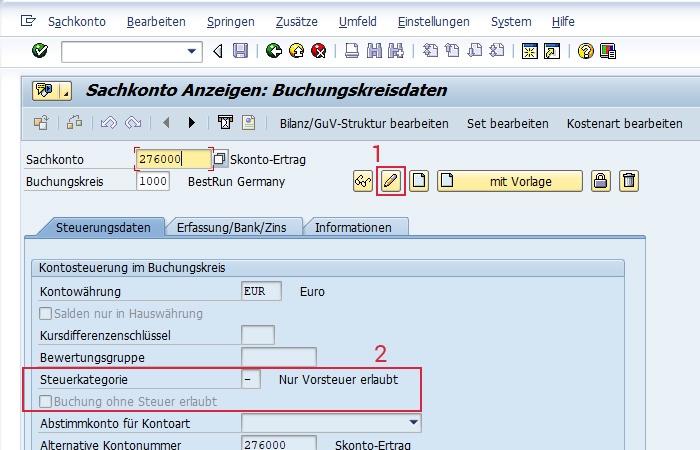Image resolution: width=700 pixels, height=450 pixels.
Task: Open Abstimmkonto für Kontoart dropdown
Action: pos(414,423)
